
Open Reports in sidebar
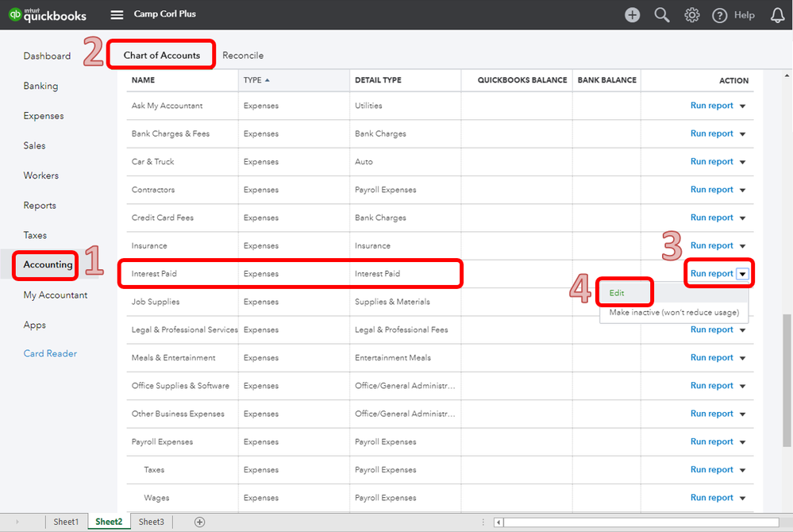[x=40, y=206]
